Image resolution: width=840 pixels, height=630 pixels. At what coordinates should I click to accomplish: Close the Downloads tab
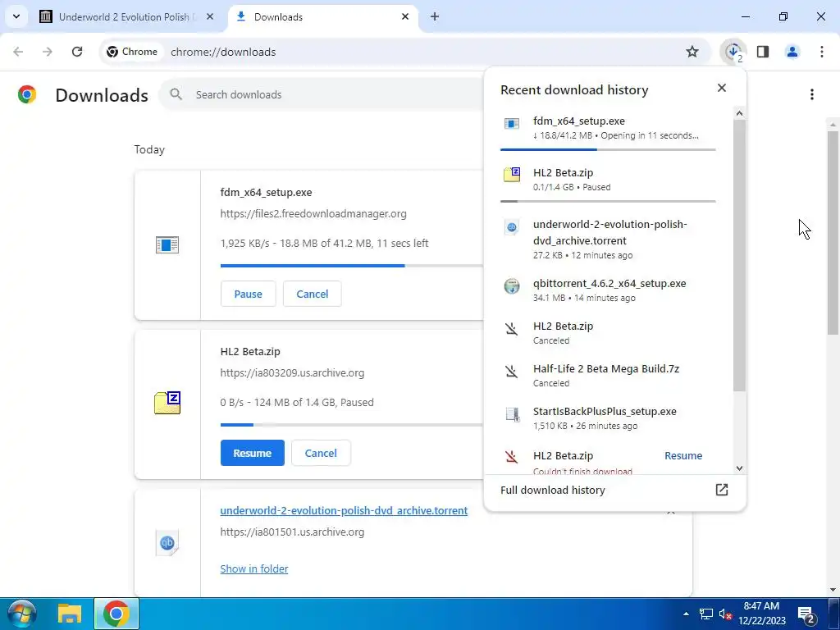pyautogui.click(x=405, y=16)
